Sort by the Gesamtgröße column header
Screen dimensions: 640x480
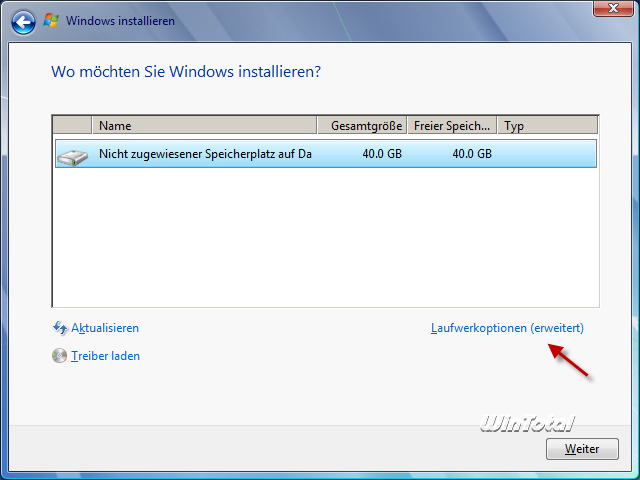[362, 125]
